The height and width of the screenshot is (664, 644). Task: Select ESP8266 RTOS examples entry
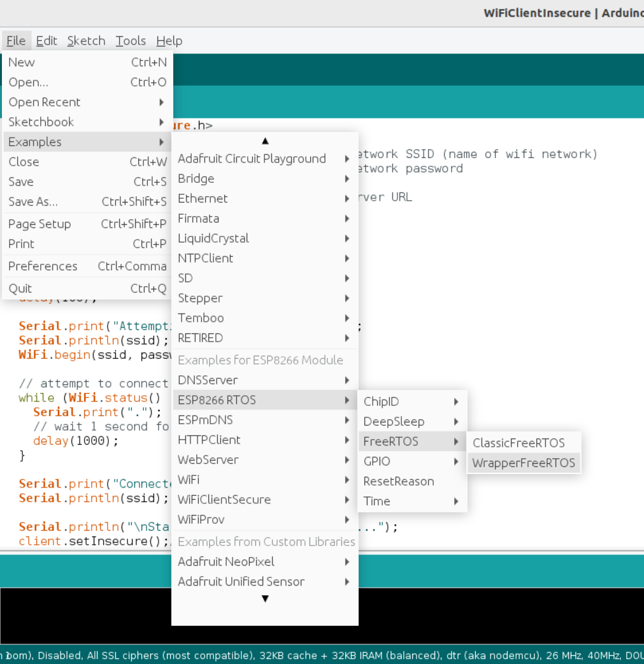tap(265, 400)
